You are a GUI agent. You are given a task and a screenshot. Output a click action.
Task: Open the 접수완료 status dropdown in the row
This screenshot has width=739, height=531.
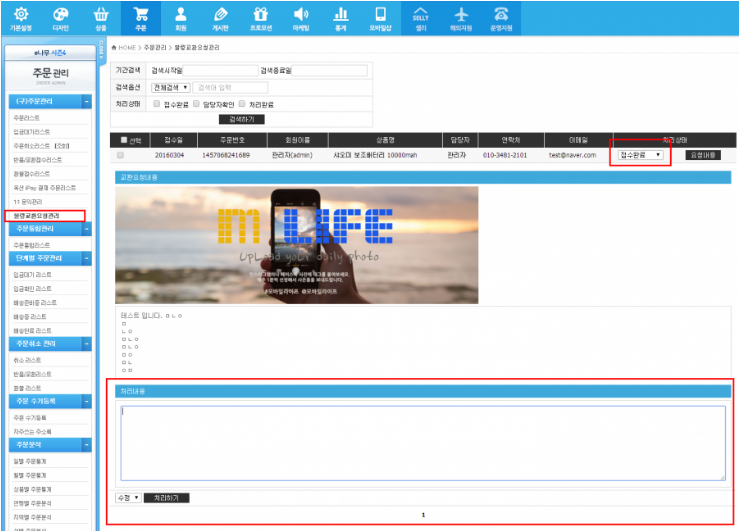coord(640,155)
